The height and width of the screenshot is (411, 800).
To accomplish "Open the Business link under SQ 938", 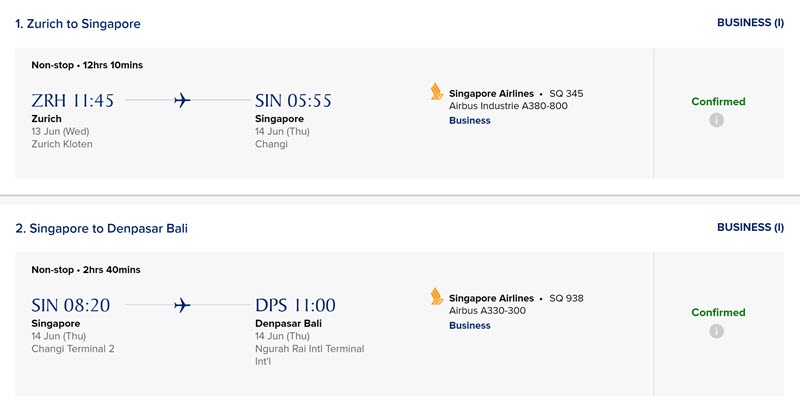I will pos(469,326).
